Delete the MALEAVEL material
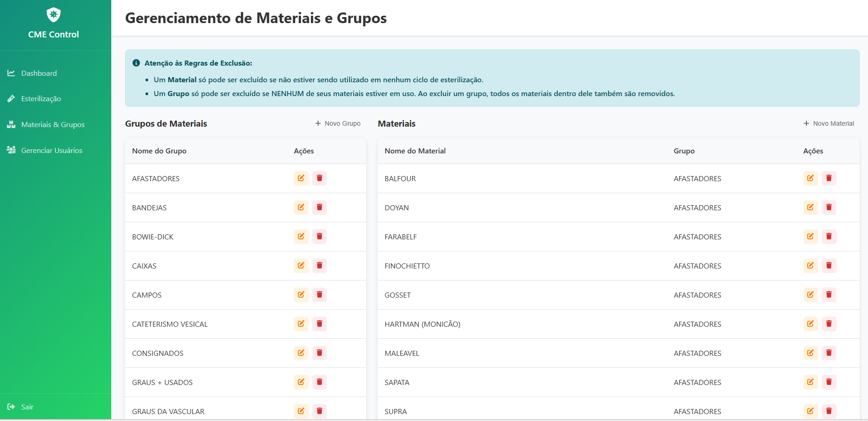Viewport: 868px width, 421px height. (829, 353)
